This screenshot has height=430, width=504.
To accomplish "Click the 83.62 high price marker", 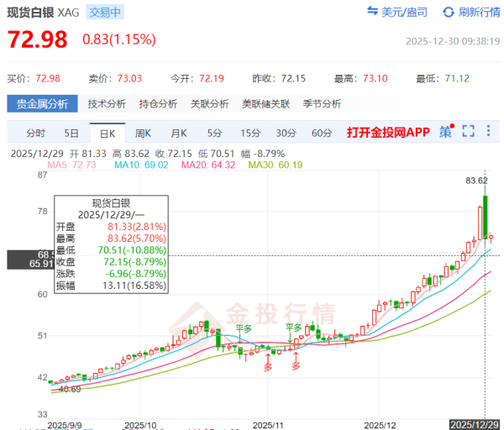I will pos(476,181).
